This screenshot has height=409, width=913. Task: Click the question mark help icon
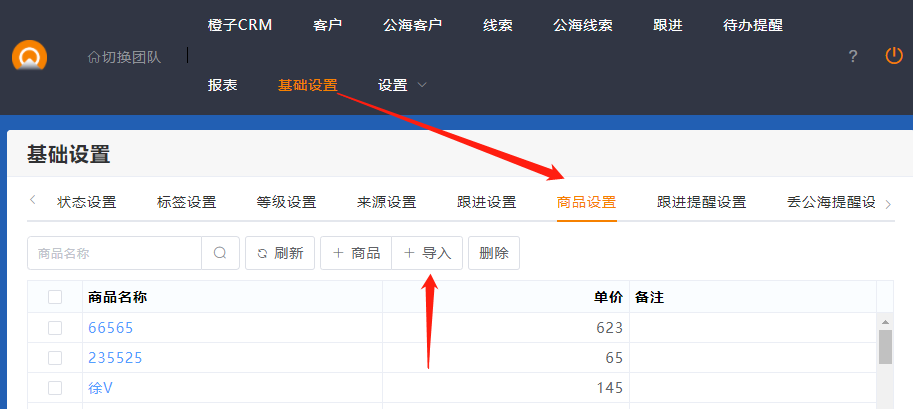853,57
